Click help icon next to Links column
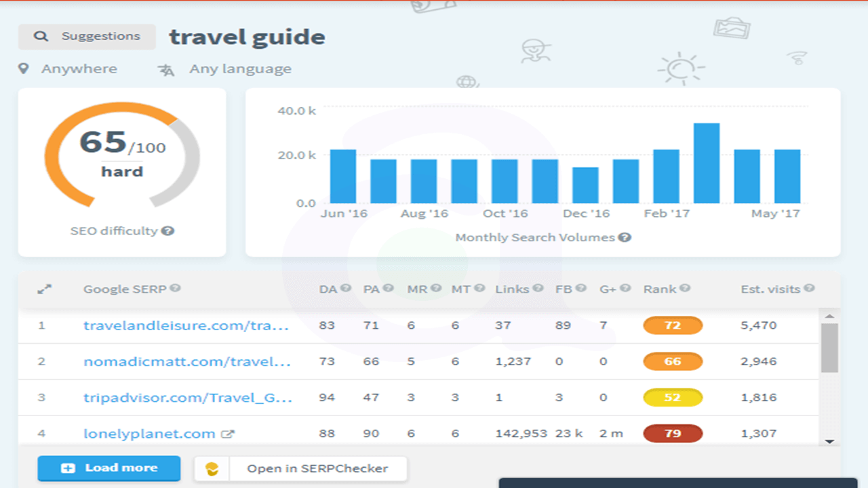Screen dimensions: 868x488 tap(538, 289)
